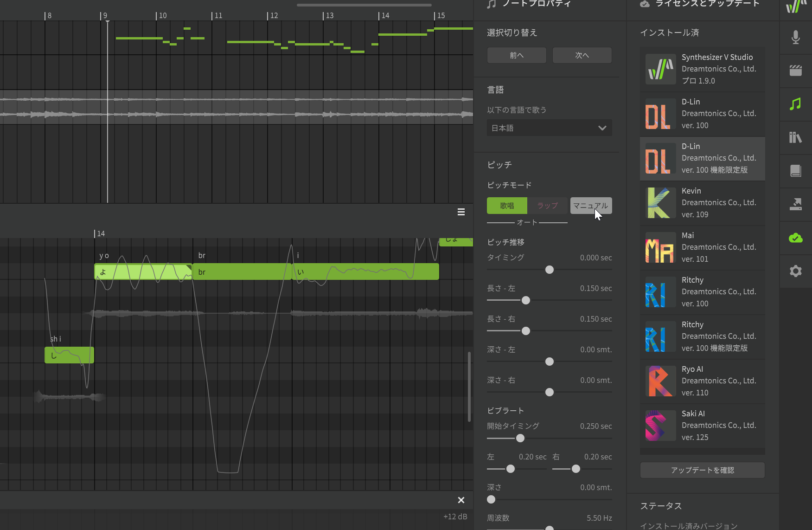
Task: Open the render clapperboard panel icon
Action: (796, 71)
